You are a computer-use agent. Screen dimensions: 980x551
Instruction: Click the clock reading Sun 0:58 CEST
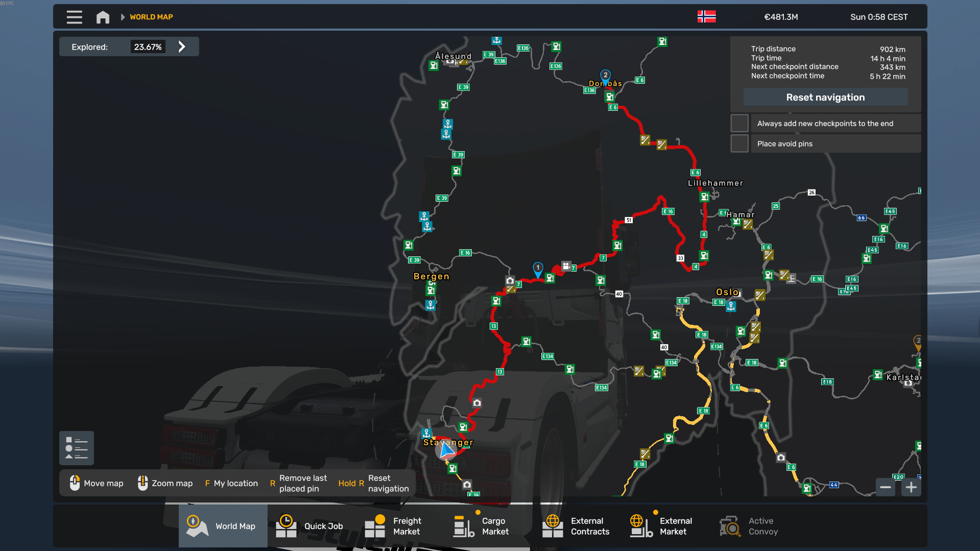click(x=879, y=17)
